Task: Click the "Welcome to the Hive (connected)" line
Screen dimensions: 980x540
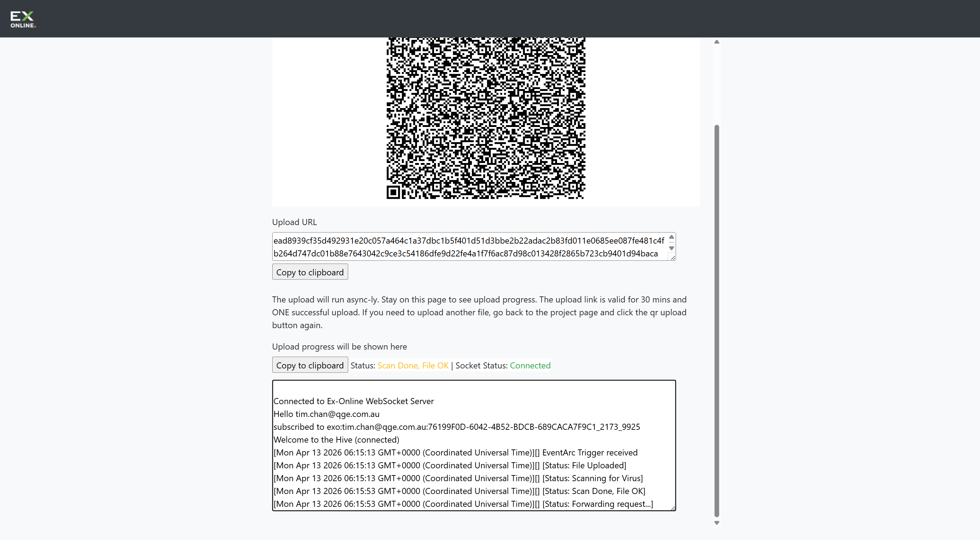Action: [x=336, y=439]
